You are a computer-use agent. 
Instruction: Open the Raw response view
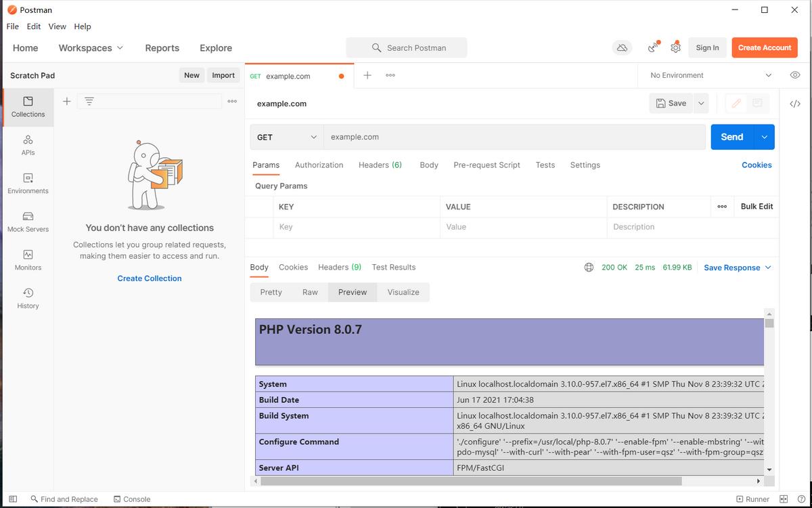coord(310,292)
